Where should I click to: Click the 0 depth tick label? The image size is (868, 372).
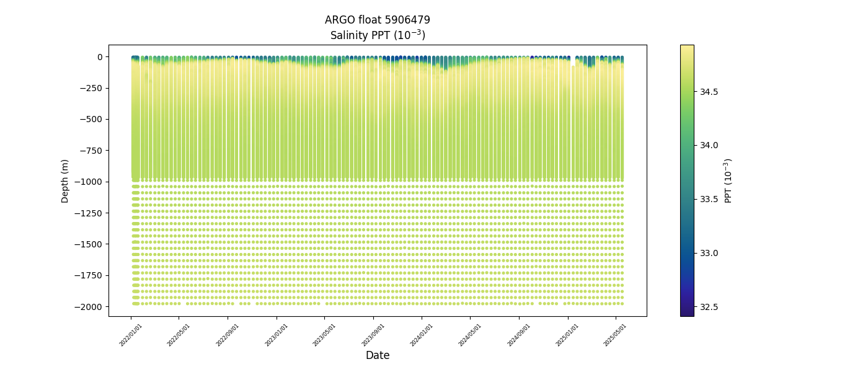point(99,57)
